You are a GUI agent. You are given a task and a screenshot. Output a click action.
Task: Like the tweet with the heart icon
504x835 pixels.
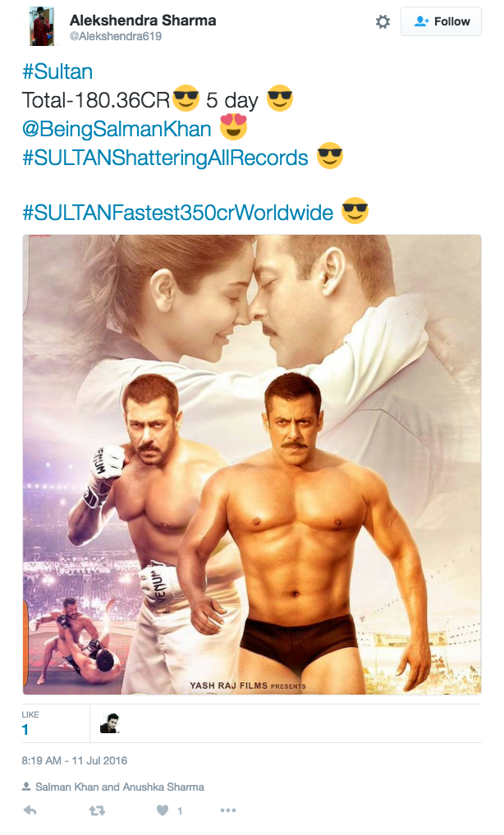163,810
